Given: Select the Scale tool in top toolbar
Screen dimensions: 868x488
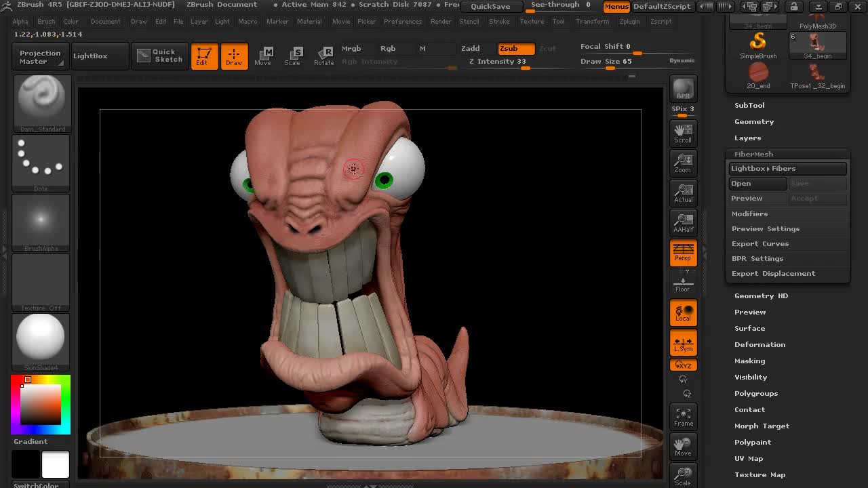Looking at the screenshot, I should click(292, 56).
